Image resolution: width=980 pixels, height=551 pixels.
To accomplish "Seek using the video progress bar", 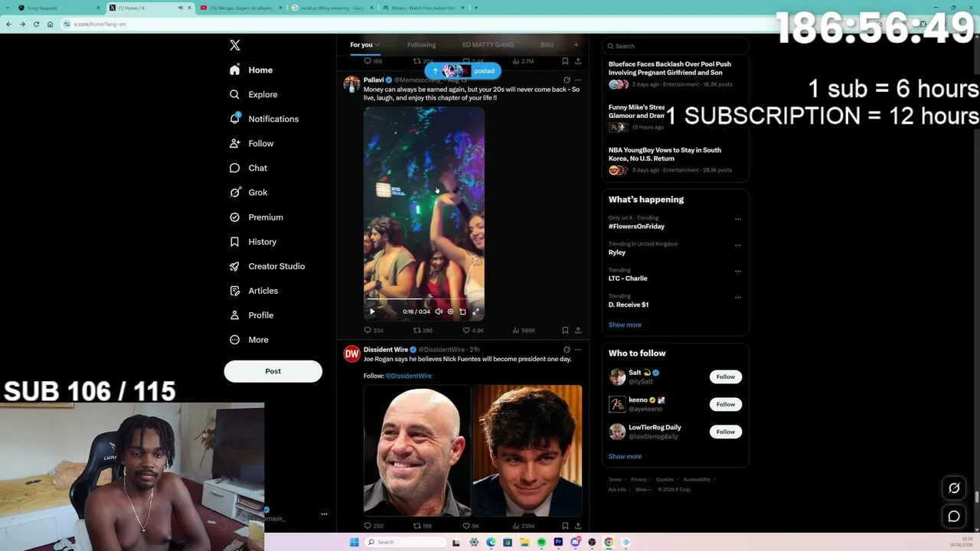I will pyautogui.click(x=423, y=299).
